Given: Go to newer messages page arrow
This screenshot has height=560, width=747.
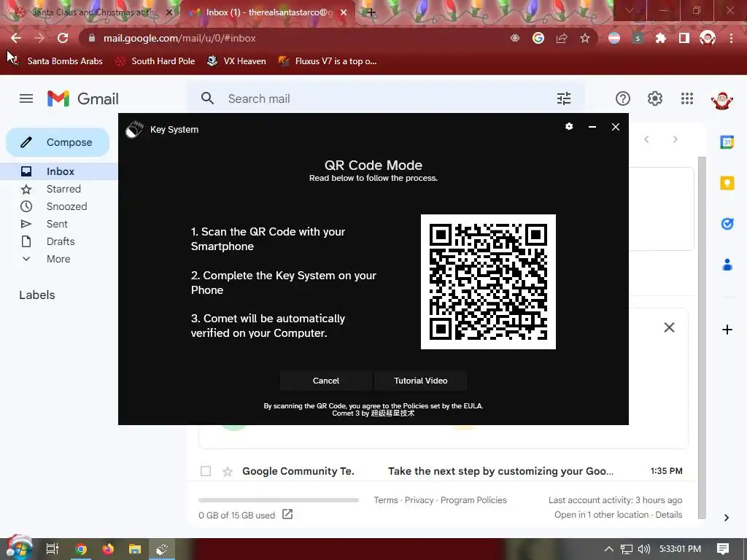Looking at the screenshot, I should pos(646,139).
